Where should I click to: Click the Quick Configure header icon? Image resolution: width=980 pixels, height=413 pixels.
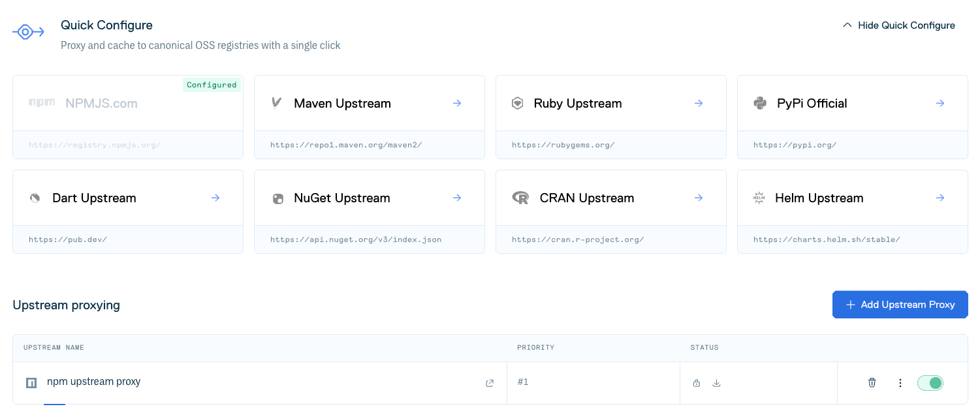click(x=28, y=31)
